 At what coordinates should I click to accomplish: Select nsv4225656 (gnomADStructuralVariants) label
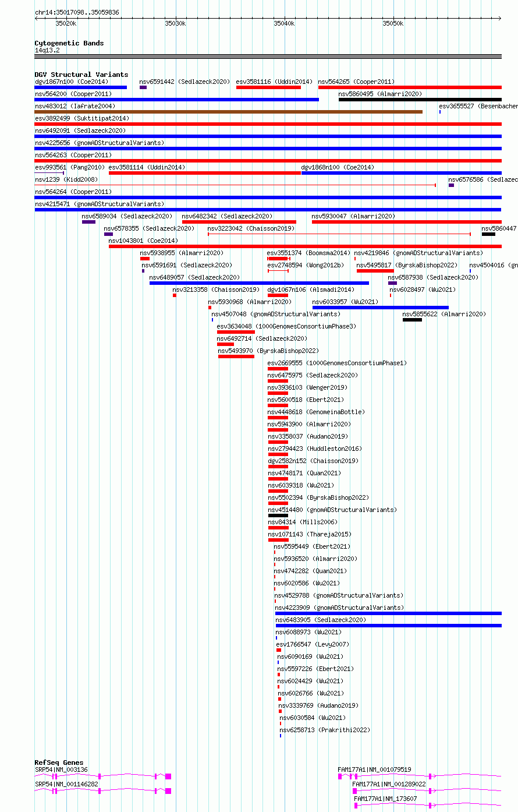coord(100,143)
